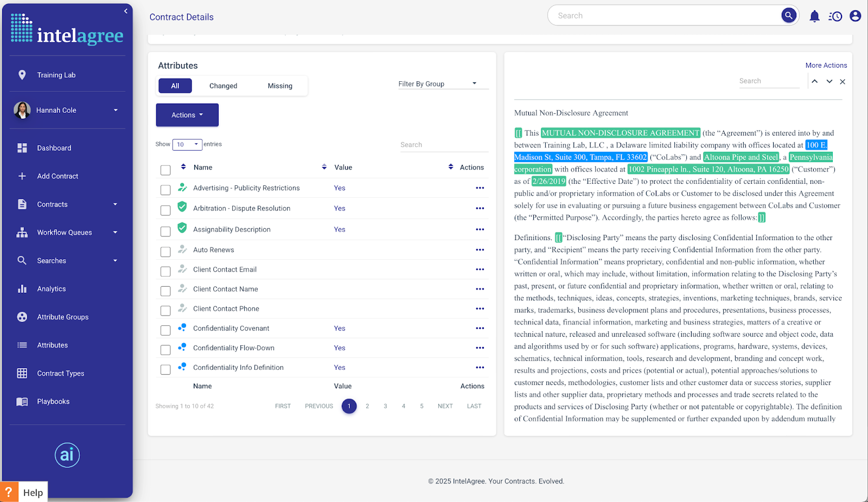868x502 pixels.
Task: Open the Actions dropdown button
Action: [x=187, y=115]
